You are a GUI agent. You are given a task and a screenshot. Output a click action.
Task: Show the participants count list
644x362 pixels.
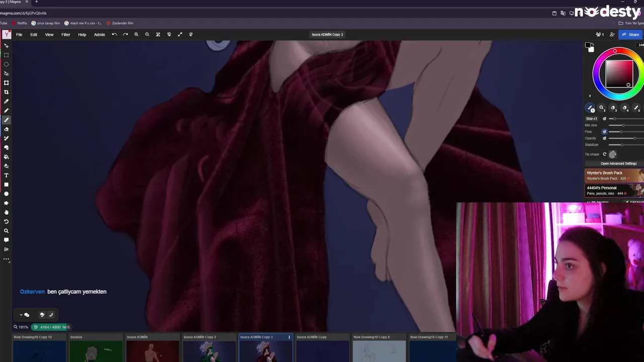point(600,35)
